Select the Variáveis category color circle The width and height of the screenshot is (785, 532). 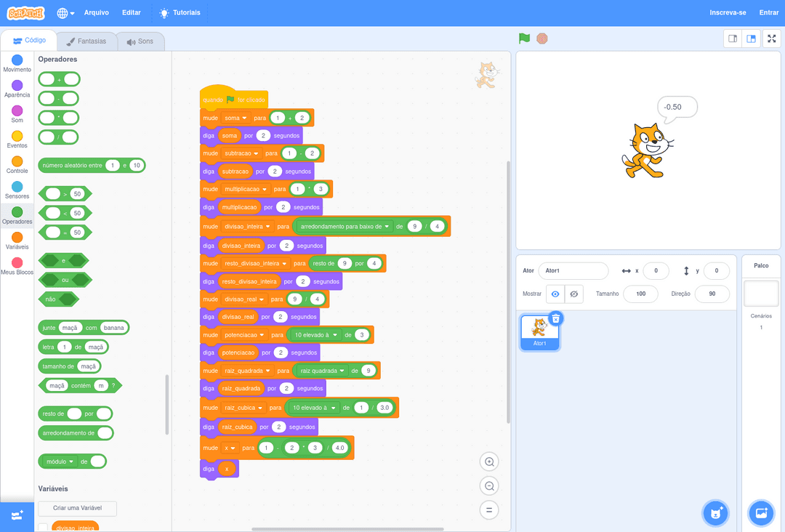click(x=17, y=237)
